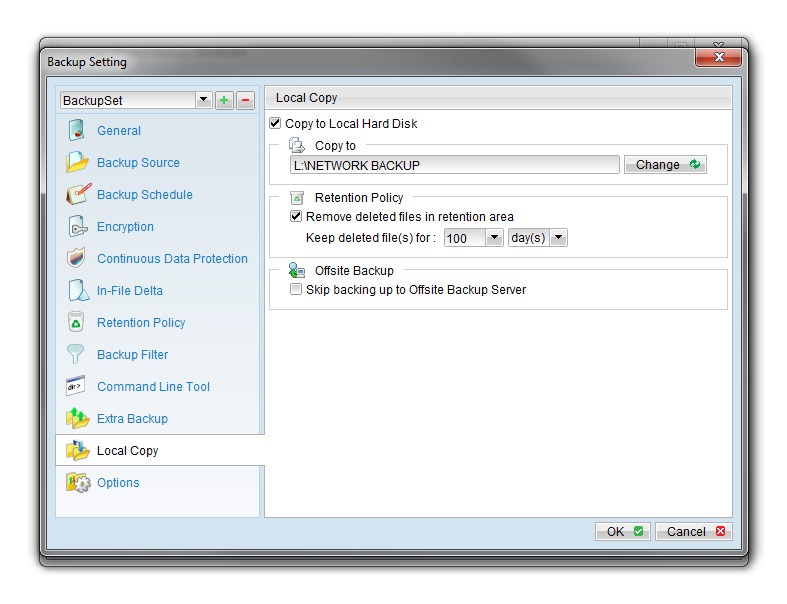Click the L:\NETWORK BACKUP path field
Image resolution: width=787 pixels, height=604 pixels.
pos(455,165)
